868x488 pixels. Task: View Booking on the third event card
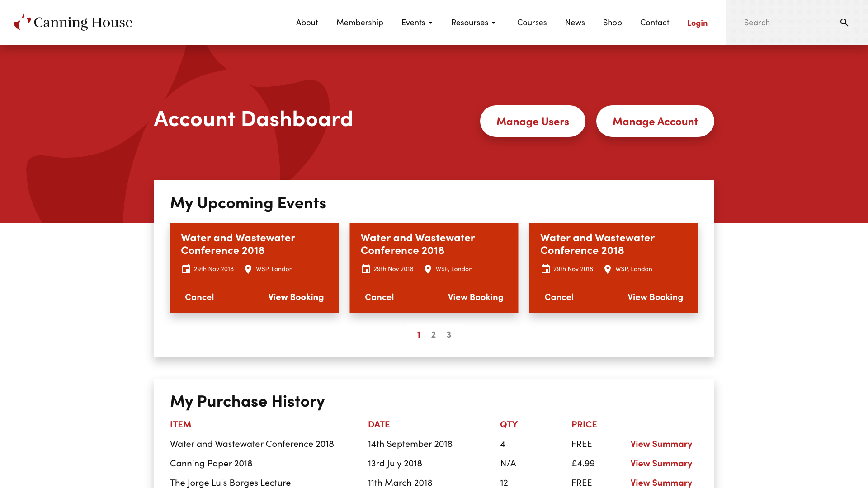656,297
